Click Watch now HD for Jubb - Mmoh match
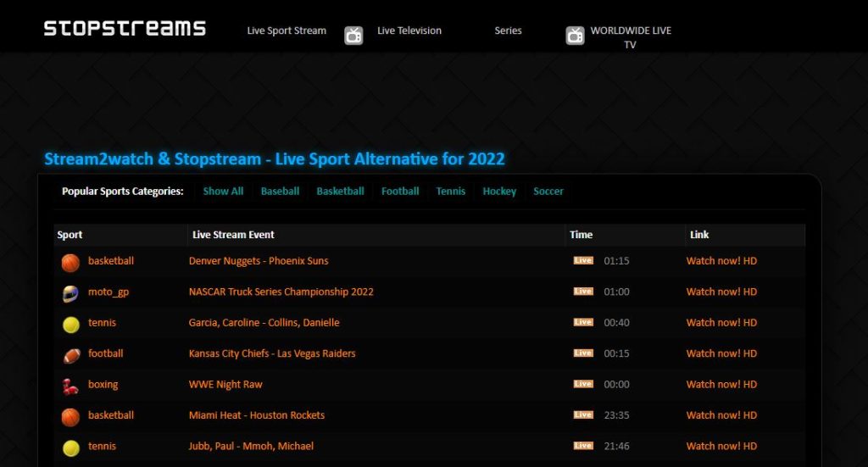The image size is (868, 467). 721,446
